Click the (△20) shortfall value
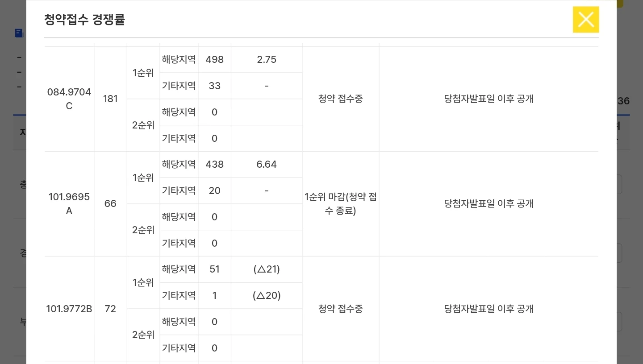 [267, 296]
